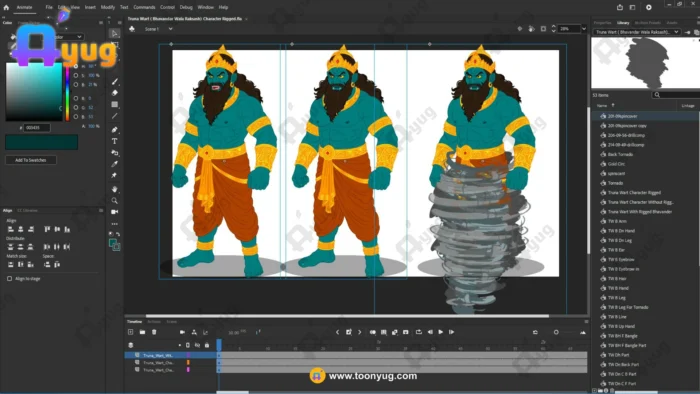Select the S saturation radio button

point(75,75)
